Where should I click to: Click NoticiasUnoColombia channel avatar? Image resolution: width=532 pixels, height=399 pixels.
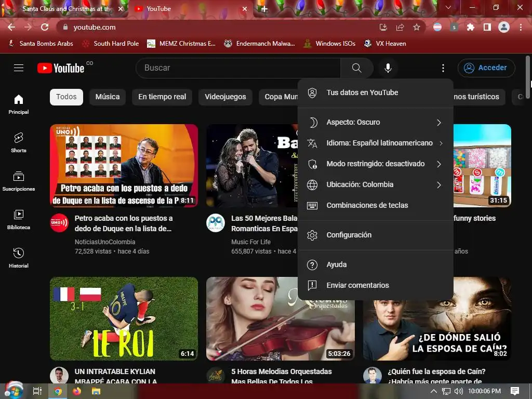pos(59,223)
